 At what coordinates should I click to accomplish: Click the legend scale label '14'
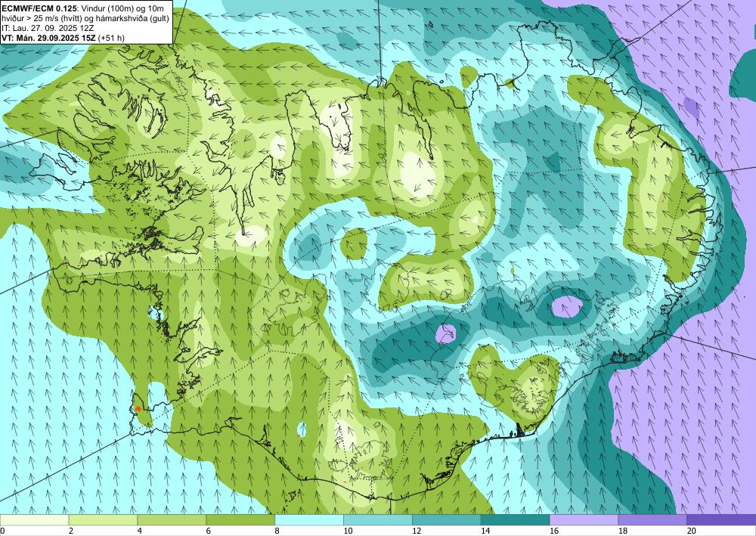[485, 531]
